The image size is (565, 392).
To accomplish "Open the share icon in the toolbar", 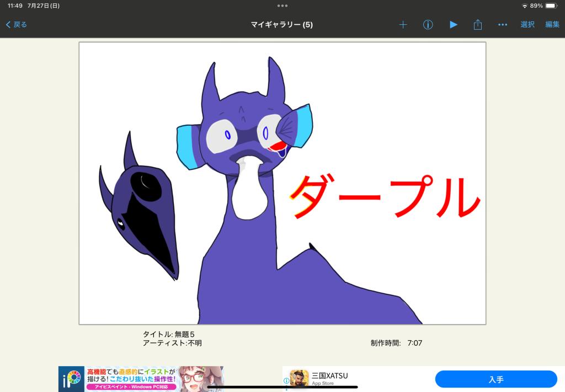I will pos(478,25).
